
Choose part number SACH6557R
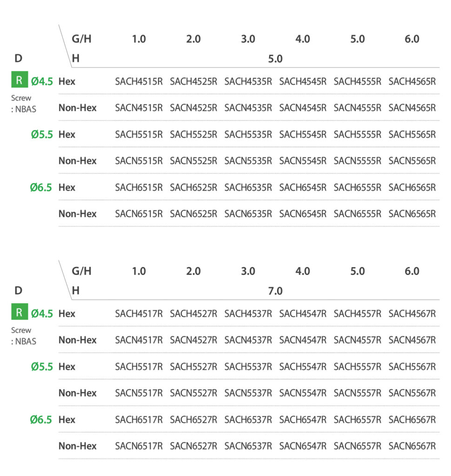pyautogui.click(x=357, y=419)
